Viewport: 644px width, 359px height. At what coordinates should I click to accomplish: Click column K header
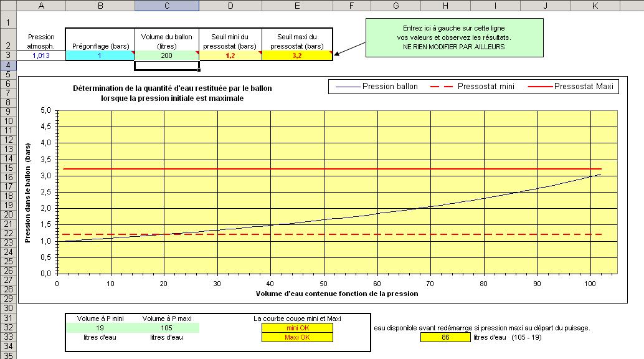[595, 6]
